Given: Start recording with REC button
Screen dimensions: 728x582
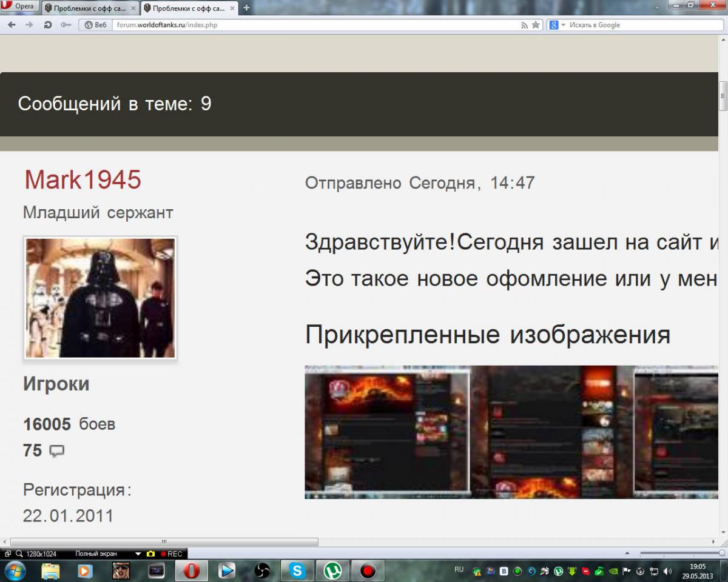Looking at the screenshot, I should pyautogui.click(x=172, y=554).
